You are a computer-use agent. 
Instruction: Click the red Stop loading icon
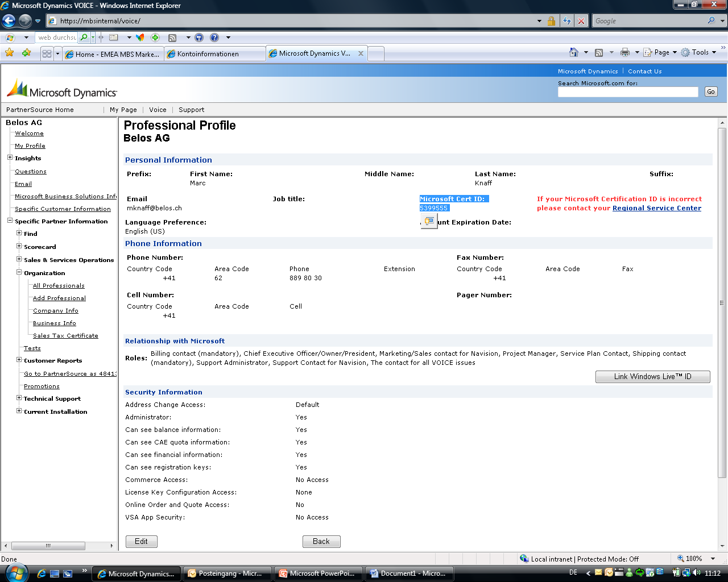[581, 21]
